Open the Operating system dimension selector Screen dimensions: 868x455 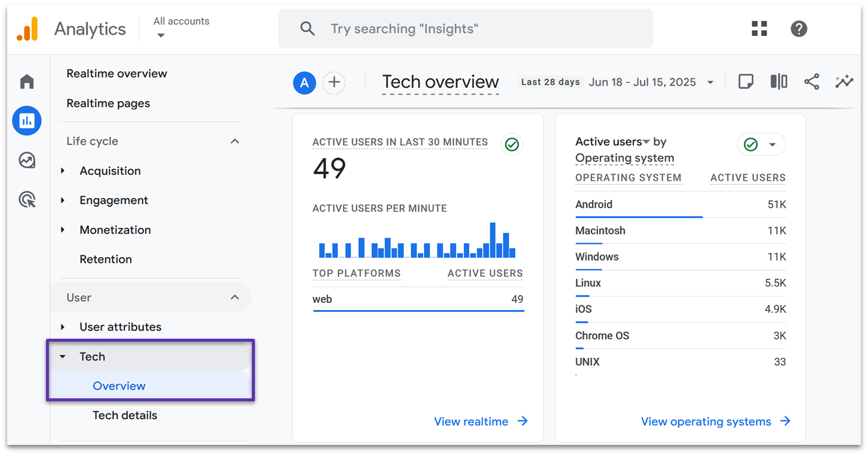click(x=624, y=158)
